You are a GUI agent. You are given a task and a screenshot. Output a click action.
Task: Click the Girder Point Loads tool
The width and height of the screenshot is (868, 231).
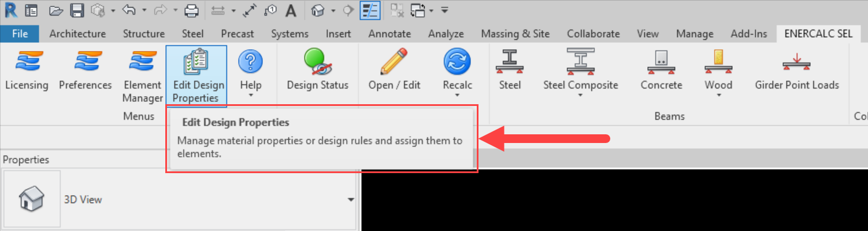pyautogui.click(x=797, y=69)
